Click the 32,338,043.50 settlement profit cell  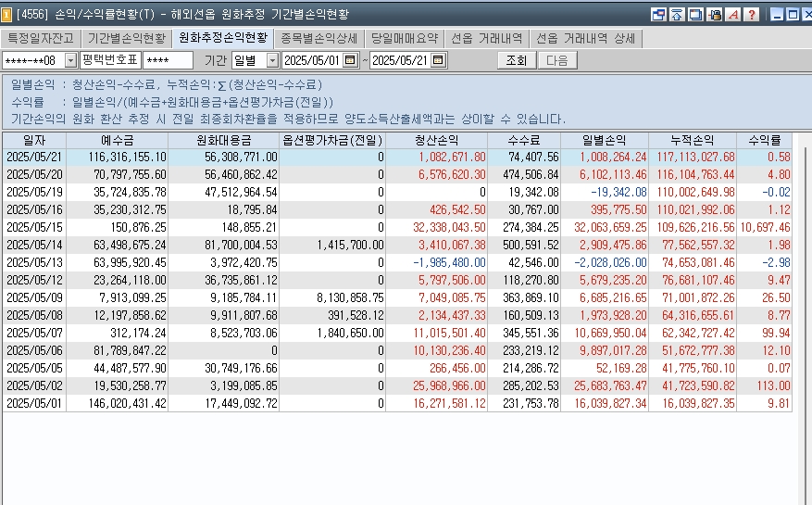(436, 228)
